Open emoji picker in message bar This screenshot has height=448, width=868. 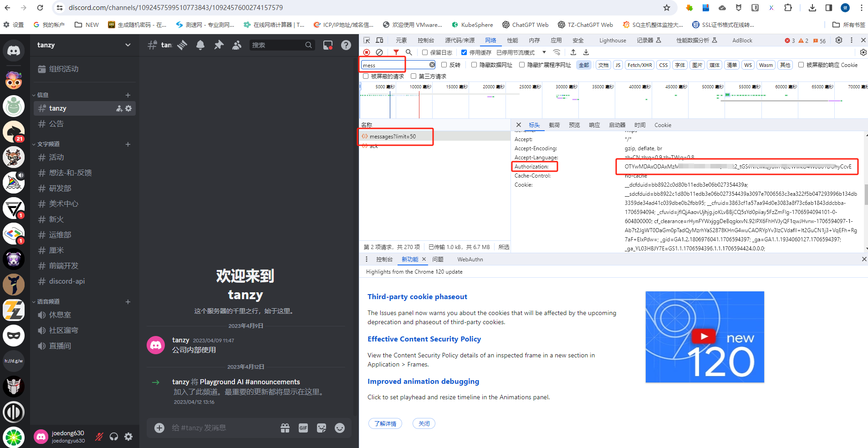pyautogui.click(x=340, y=428)
